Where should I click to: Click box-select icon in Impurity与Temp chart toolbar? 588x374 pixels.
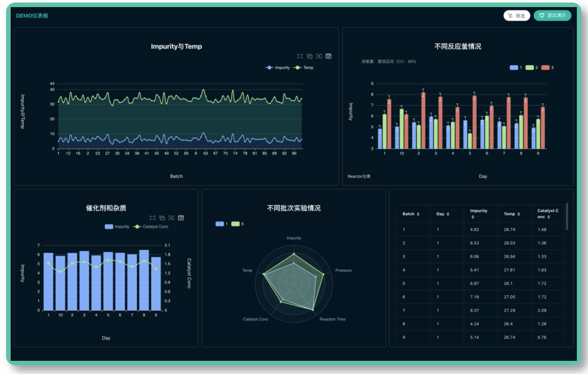pyautogui.click(x=300, y=56)
